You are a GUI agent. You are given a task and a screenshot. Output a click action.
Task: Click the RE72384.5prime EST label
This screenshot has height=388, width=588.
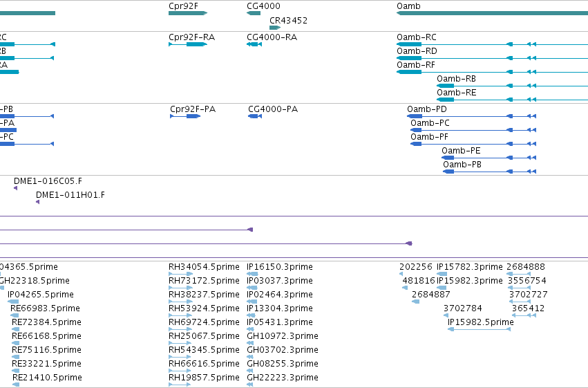click(46, 322)
